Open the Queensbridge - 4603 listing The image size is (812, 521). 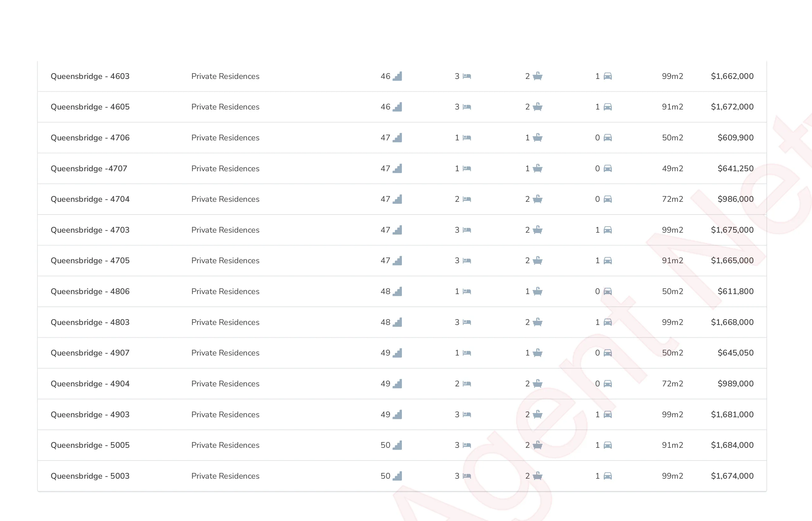point(90,76)
